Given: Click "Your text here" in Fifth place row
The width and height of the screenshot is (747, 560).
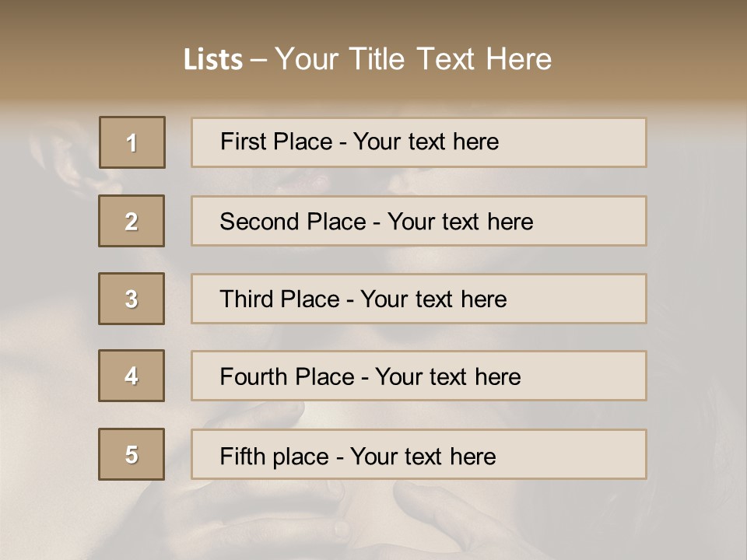Looking at the screenshot, I should pyautogui.click(x=423, y=456).
